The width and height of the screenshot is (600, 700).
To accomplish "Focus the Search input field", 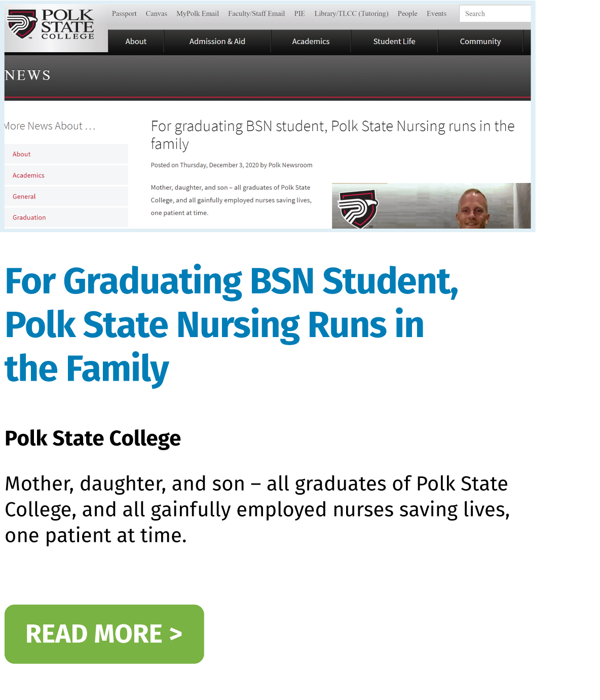I will (495, 14).
